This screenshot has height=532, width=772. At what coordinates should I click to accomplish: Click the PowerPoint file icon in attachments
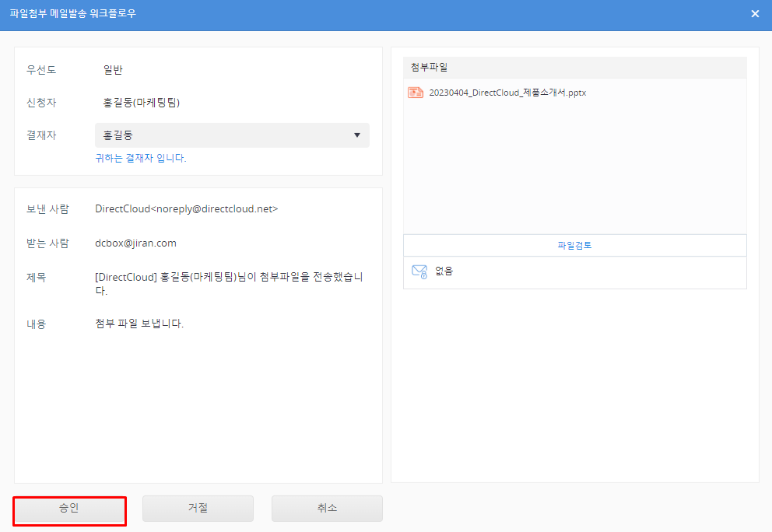tap(416, 93)
